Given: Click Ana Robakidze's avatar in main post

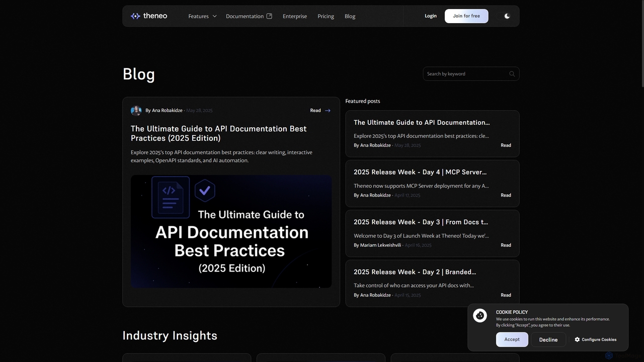Looking at the screenshot, I should click(136, 111).
